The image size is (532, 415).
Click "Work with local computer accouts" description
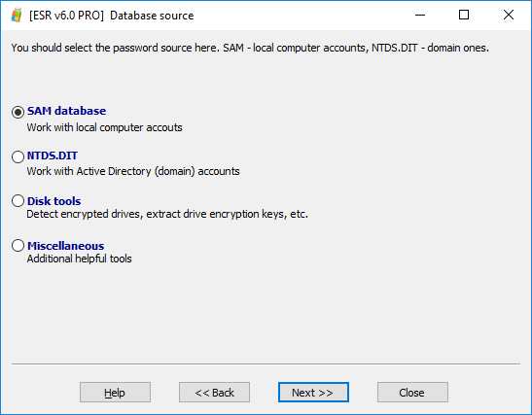[104, 127]
